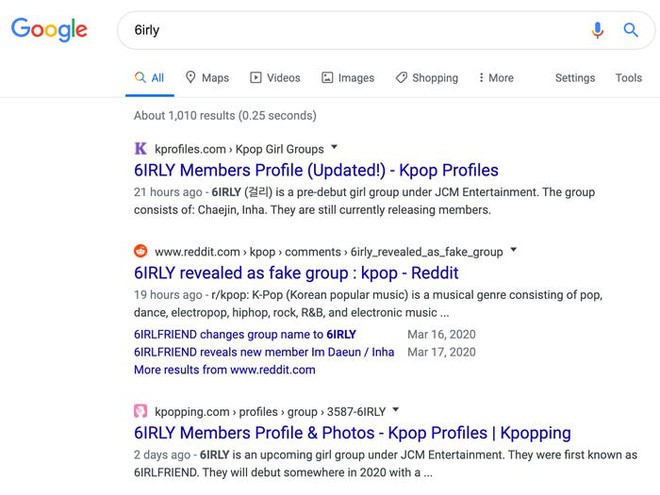Expand the kprofiles.com result options arrow

click(x=334, y=147)
